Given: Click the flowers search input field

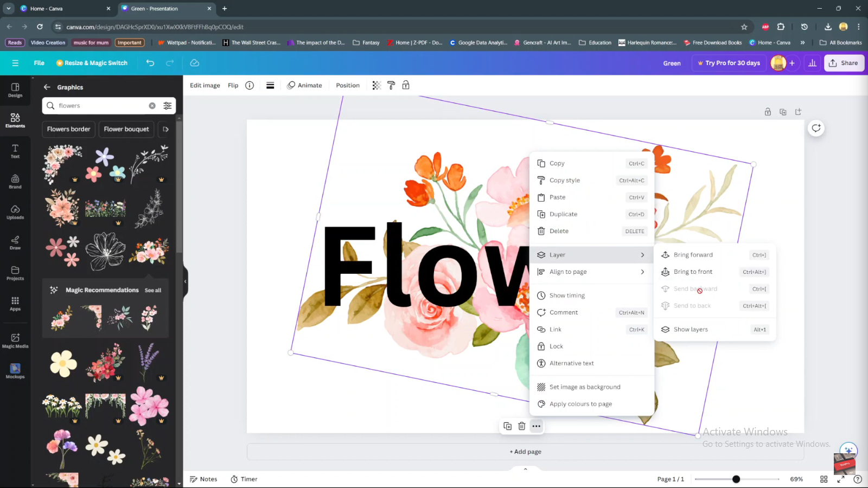Looking at the screenshot, I should coord(102,106).
